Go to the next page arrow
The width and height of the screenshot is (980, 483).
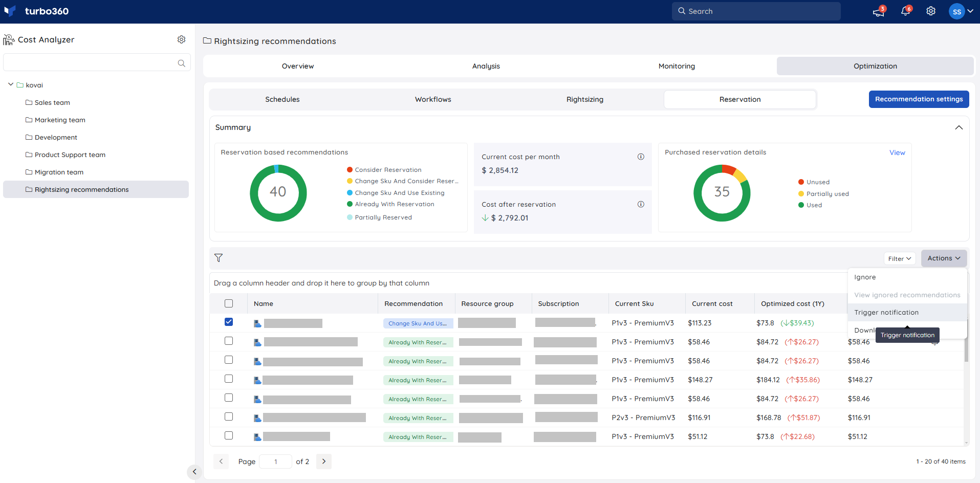tap(324, 462)
